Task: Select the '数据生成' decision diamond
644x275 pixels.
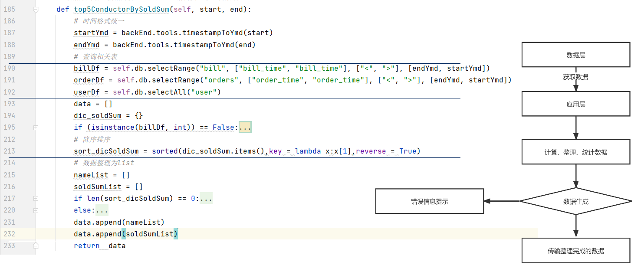Action: [576, 201]
